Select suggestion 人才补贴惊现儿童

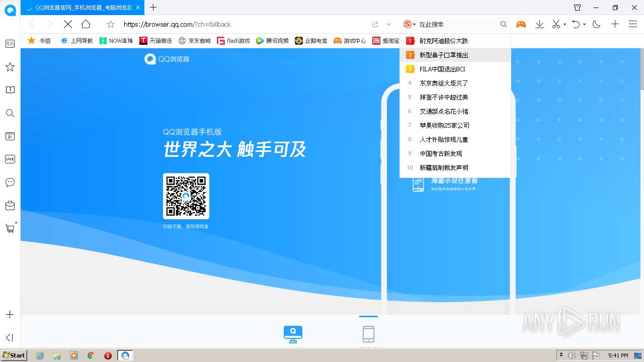click(x=455, y=139)
